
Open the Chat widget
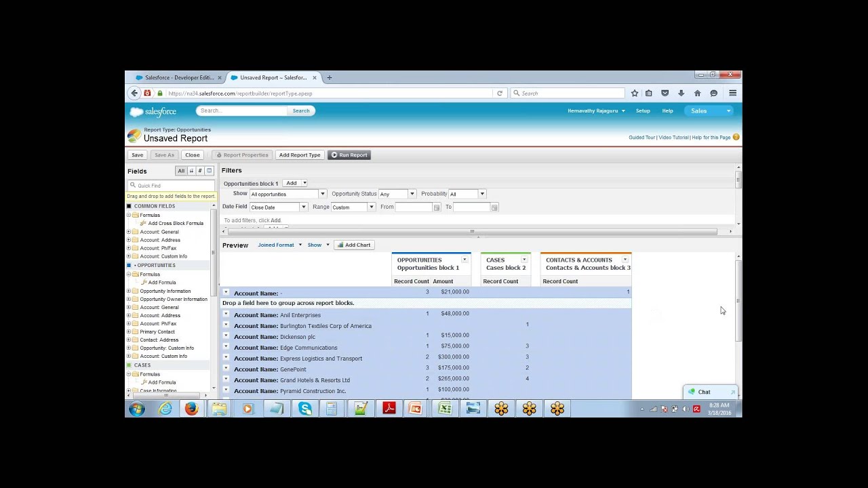tap(710, 392)
